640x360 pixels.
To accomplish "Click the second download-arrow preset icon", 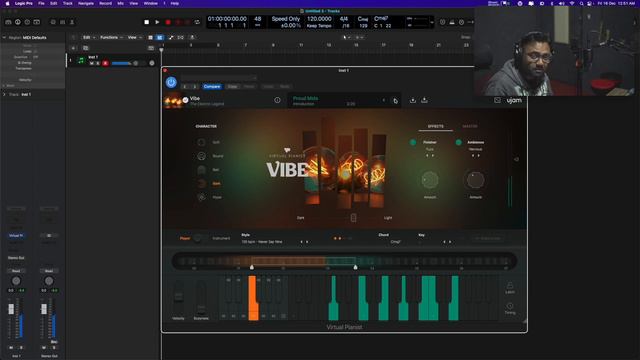I will coord(424,100).
